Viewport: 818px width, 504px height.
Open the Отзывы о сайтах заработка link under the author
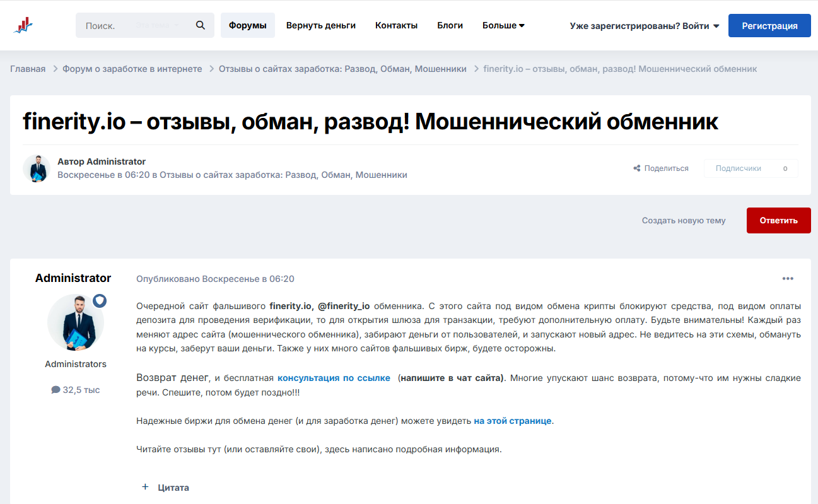click(x=283, y=175)
